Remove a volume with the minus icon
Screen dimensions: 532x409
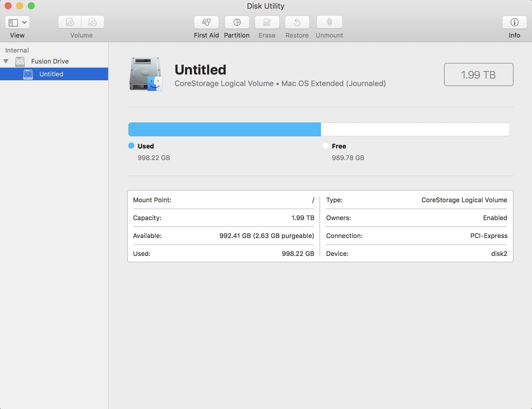click(x=93, y=22)
